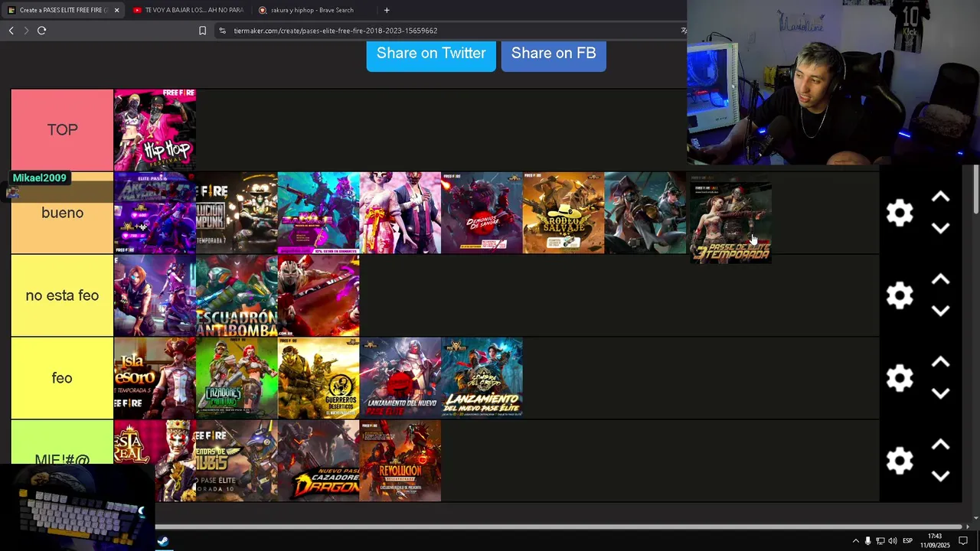This screenshot has width=980, height=551.
Task: Select the Cazadores Dragon pass image
Action: 318,461
